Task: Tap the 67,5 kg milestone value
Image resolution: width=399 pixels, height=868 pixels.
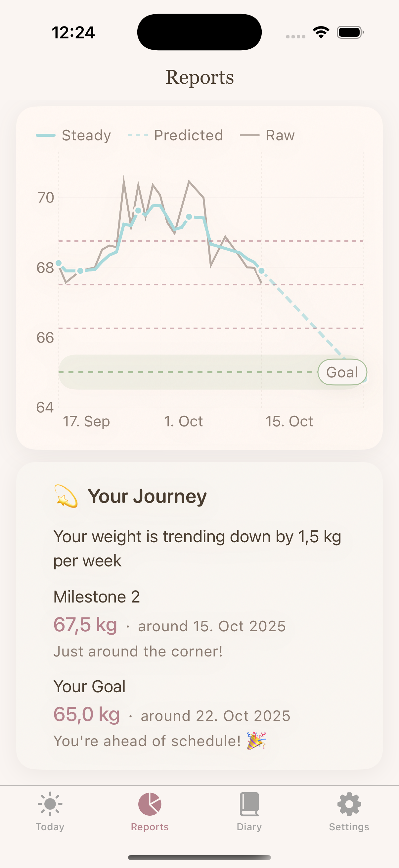Action: [86, 625]
